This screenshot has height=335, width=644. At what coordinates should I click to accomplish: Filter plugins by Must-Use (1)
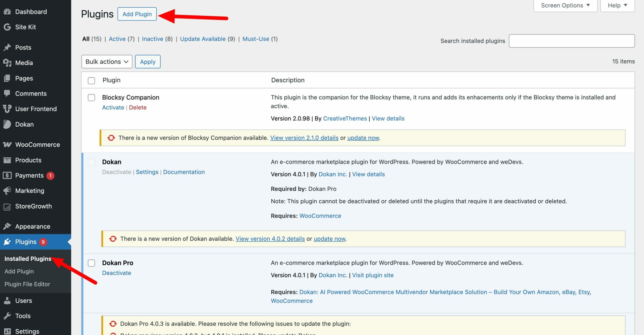tap(260, 39)
